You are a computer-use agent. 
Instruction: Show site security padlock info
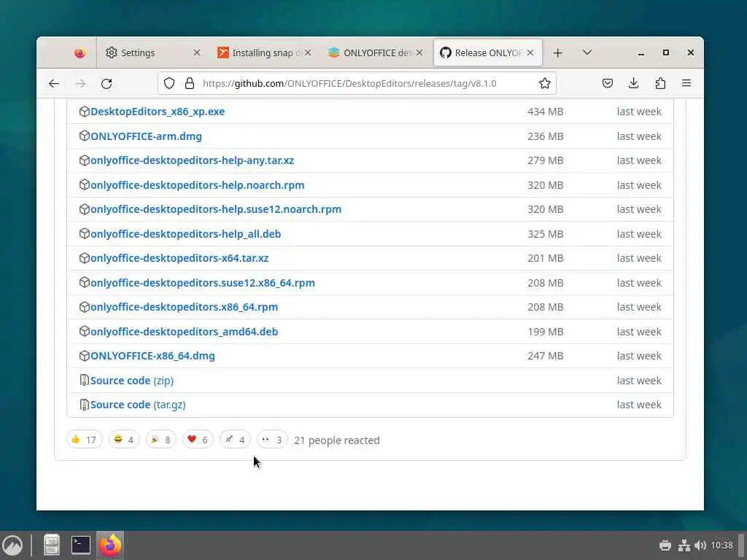190,83
